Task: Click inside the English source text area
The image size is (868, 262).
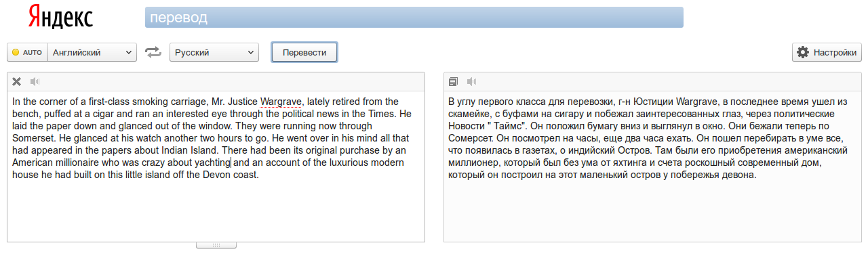Action: pyautogui.click(x=216, y=166)
